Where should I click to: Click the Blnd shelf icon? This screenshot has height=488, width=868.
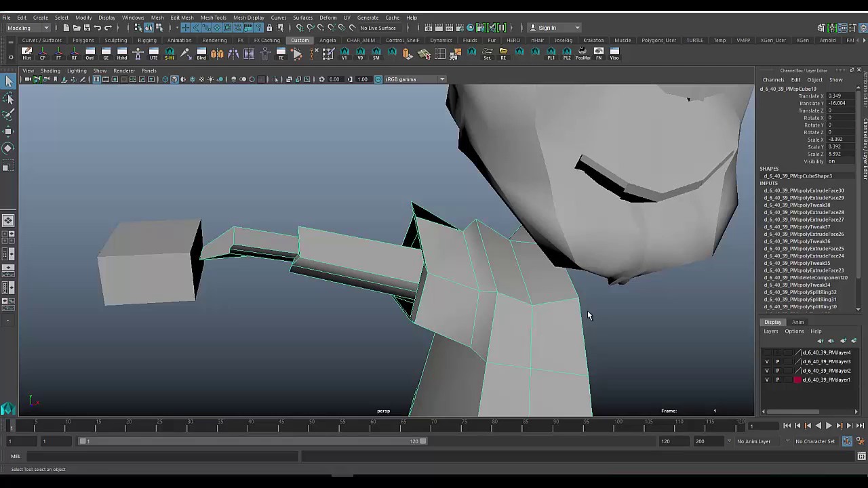pyautogui.click(x=201, y=53)
